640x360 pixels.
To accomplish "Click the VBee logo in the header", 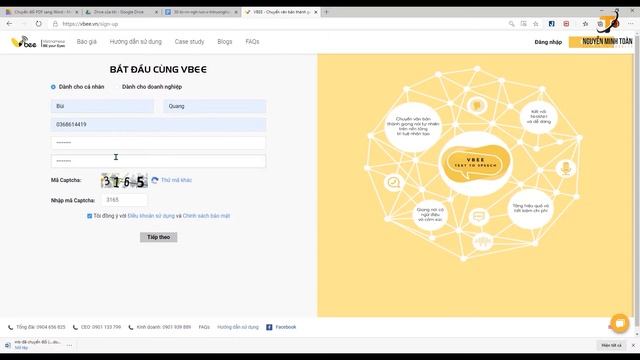I will tap(38, 42).
